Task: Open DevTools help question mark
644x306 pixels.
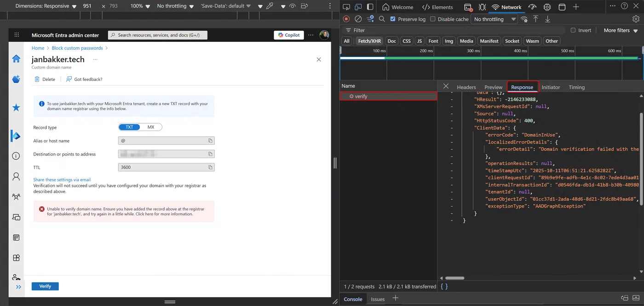Action: 624,6
